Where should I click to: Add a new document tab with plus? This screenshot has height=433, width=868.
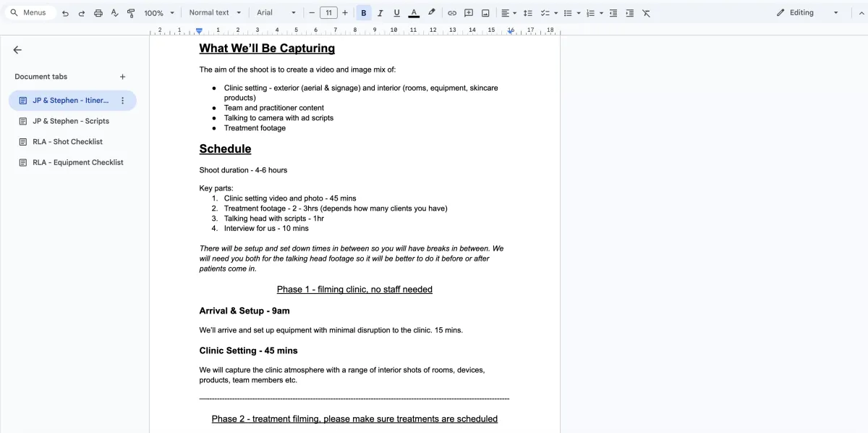(122, 77)
